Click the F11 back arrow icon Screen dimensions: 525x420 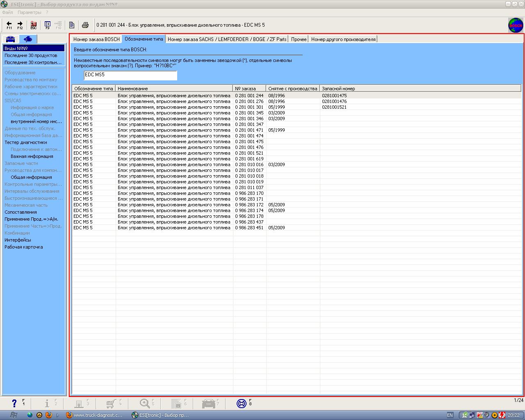point(9,25)
